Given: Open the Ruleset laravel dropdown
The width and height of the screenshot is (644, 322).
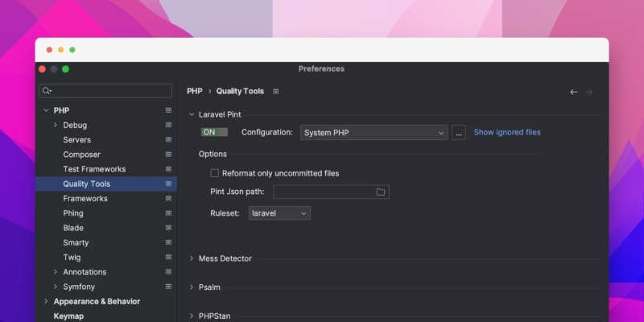Looking at the screenshot, I should click(279, 213).
